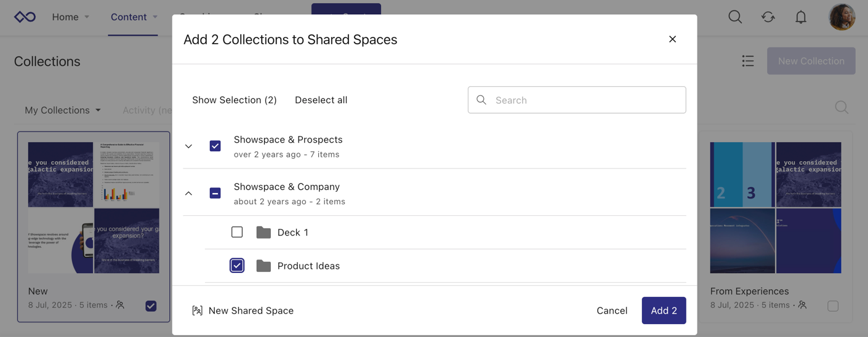Image resolution: width=868 pixels, height=337 pixels.
Task: Click the dialog title text
Action: tap(291, 39)
